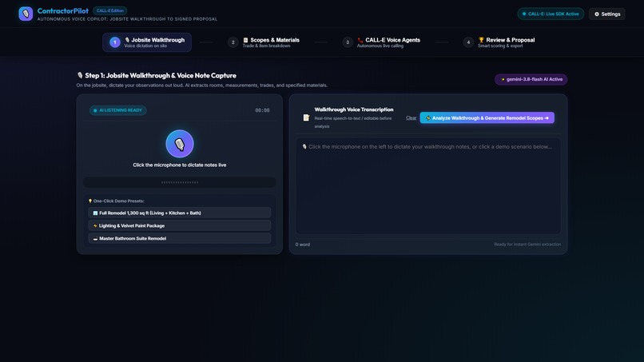Click the CALL-E Edition badge
The image size is (644, 362).
[109, 10]
